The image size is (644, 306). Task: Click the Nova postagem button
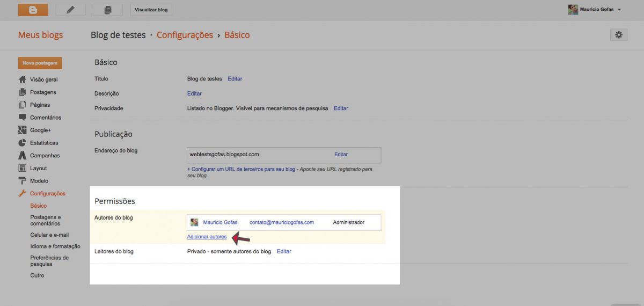tap(40, 63)
